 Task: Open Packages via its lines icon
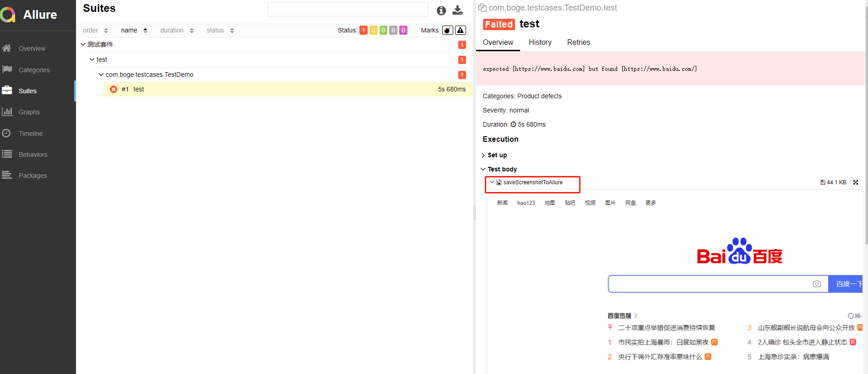click(x=7, y=175)
